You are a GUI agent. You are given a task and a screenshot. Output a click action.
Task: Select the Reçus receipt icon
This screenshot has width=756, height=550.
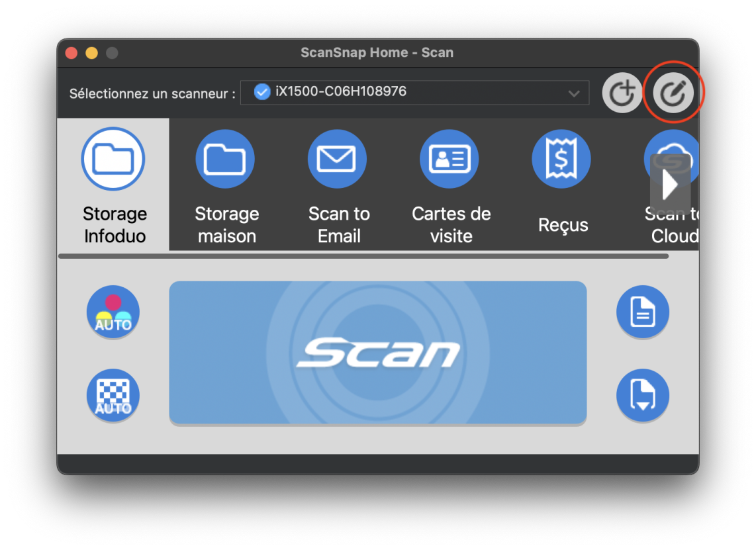click(561, 159)
